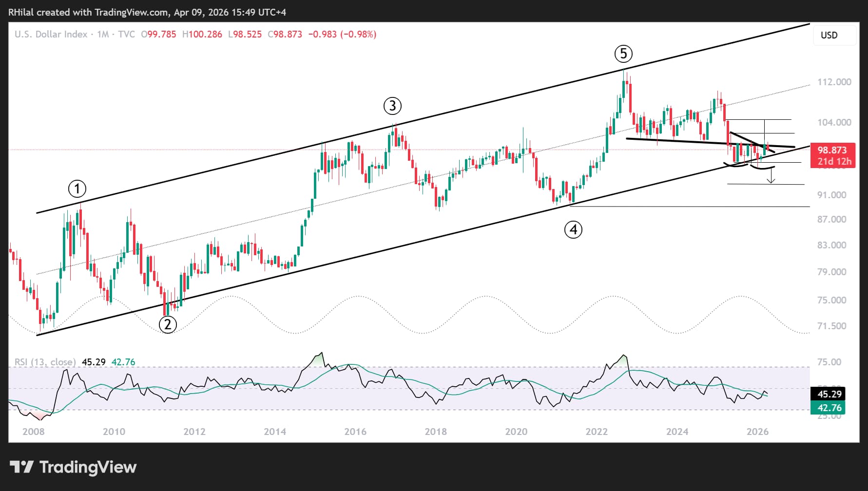Viewport: 868px width, 491px height.
Task: Click the 112.000 price scale level
Action: click(834, 82)
